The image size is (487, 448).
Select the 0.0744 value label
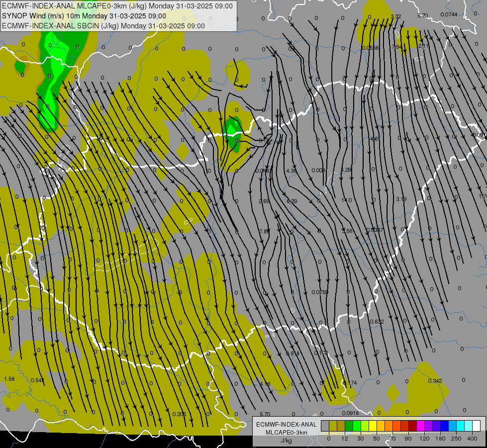coord(449,14)
